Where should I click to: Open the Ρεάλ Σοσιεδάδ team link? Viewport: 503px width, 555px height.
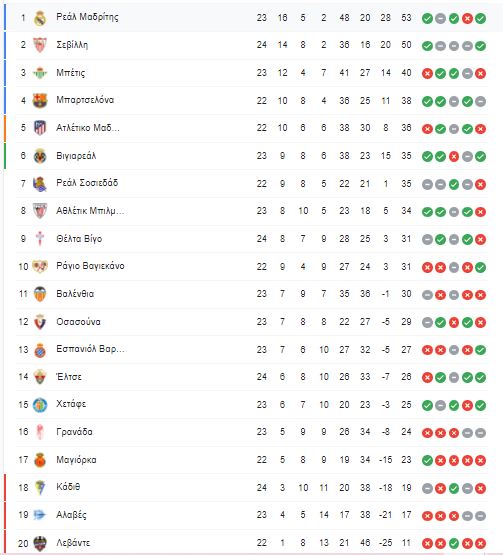tap(87, 183)
